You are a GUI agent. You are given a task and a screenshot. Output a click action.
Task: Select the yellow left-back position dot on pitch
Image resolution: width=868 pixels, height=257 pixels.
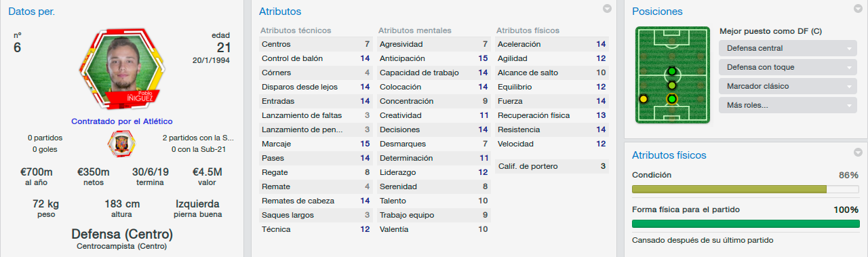click(644, 99)
